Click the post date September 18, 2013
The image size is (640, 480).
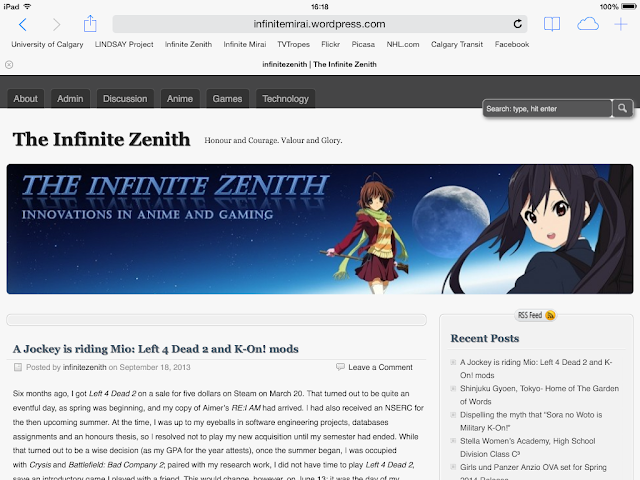(x=155, y=367)
